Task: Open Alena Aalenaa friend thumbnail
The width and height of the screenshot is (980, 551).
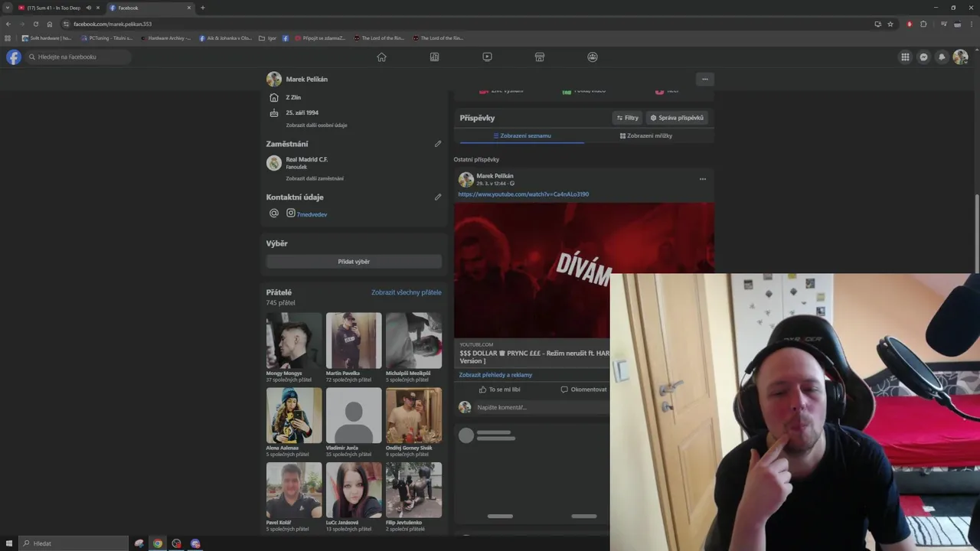Action: click(x=294, y=416)
